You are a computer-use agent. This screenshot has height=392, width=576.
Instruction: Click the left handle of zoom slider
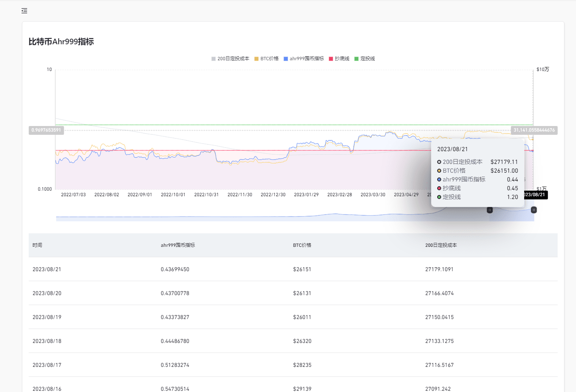(x=489, y=210)
